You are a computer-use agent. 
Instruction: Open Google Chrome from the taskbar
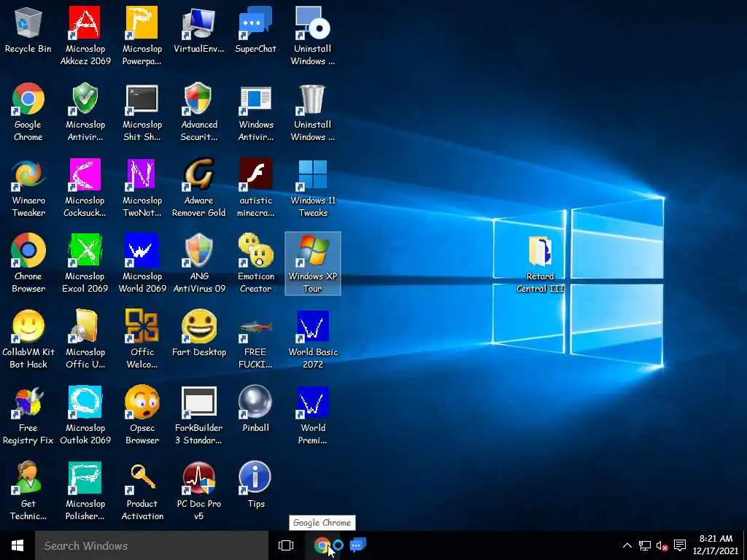click(x=322, y=545)
